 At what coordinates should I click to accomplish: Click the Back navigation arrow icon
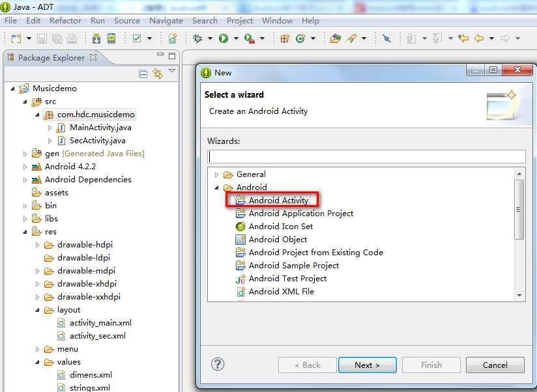point(479,38)
